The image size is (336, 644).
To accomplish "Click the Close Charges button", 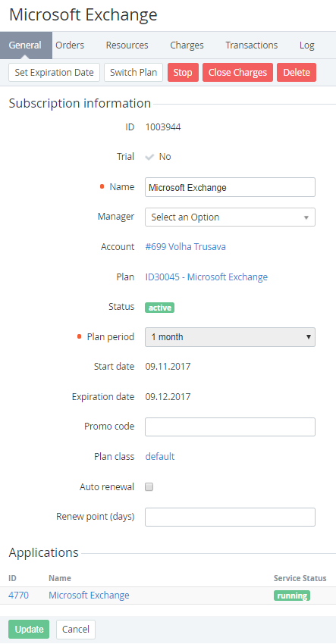I will (237, 73).
